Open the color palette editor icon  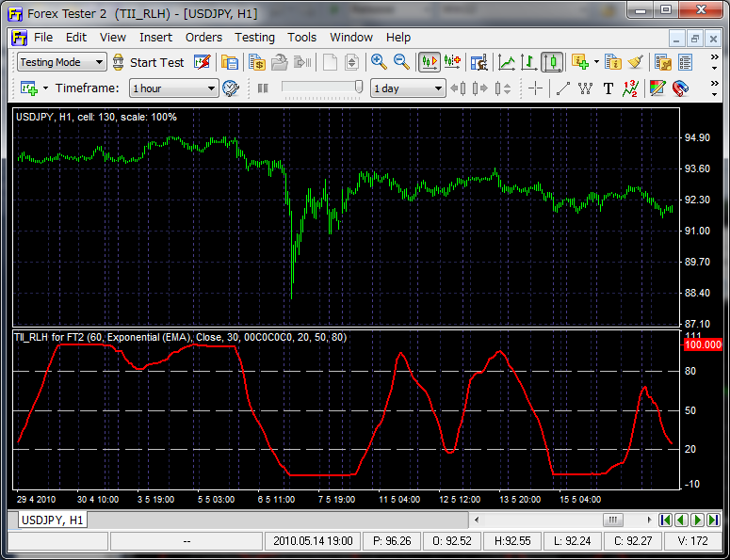click(x=657, y=88)
